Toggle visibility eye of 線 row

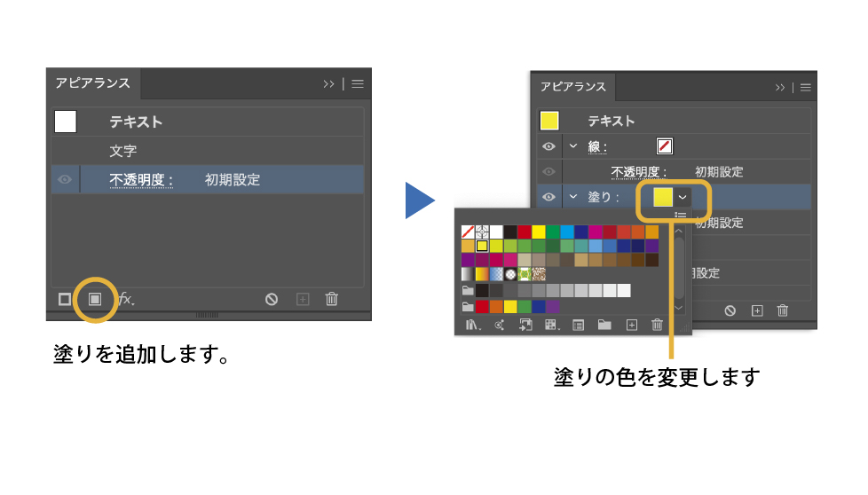(548, 146)
